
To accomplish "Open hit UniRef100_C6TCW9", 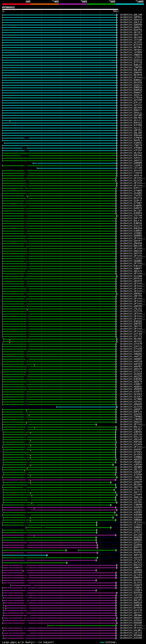I will click(x=131, y=40).
